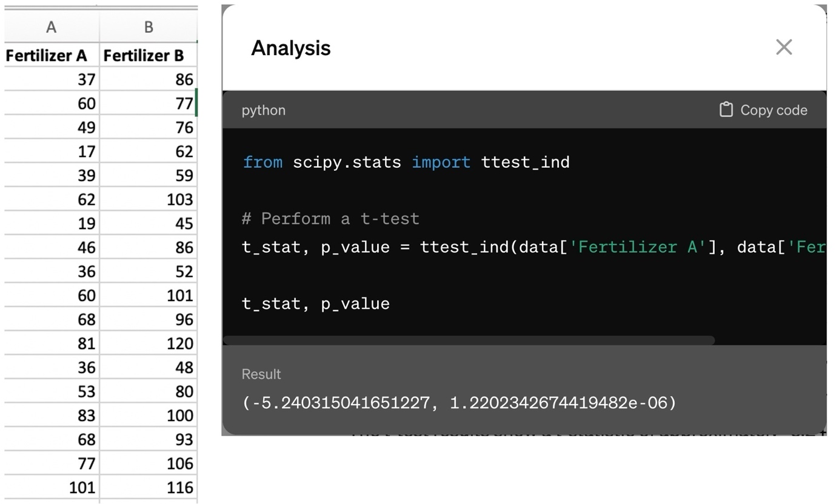The width and height of the screenshot is (836, 504).
Task: Close the Analysis panel with the X
Action: 783,47
